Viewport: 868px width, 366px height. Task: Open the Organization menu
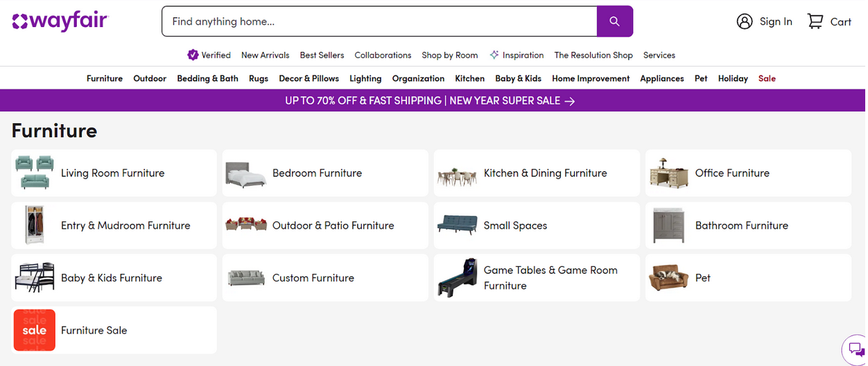pos(418,78)
